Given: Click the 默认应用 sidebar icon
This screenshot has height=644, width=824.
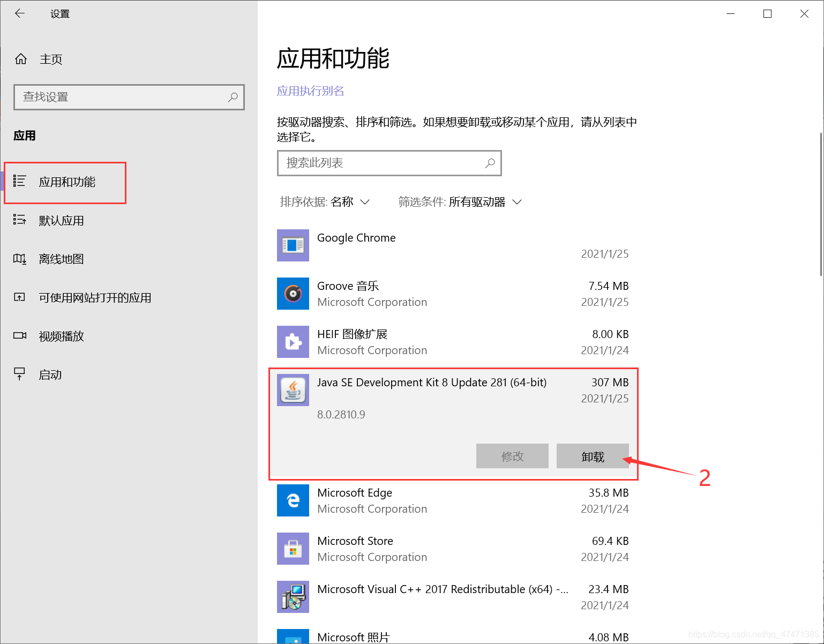Looking at the screenshot, I should point(20,220).
